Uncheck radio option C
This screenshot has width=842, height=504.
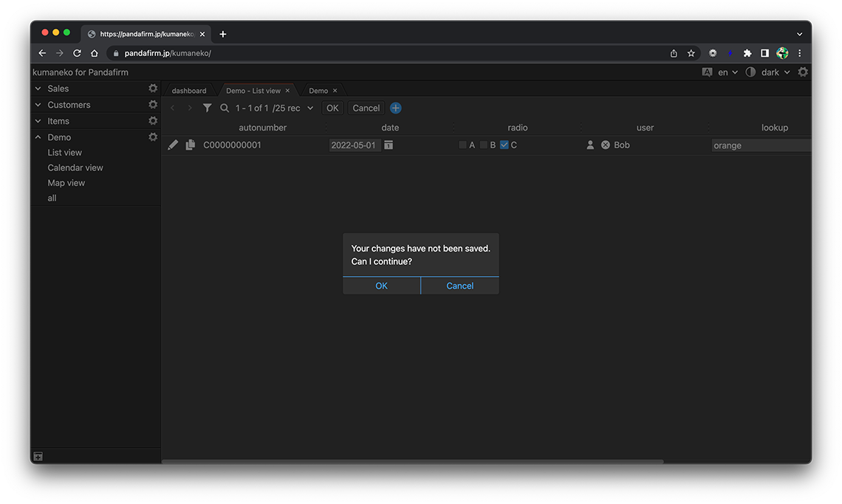[504, 145]
